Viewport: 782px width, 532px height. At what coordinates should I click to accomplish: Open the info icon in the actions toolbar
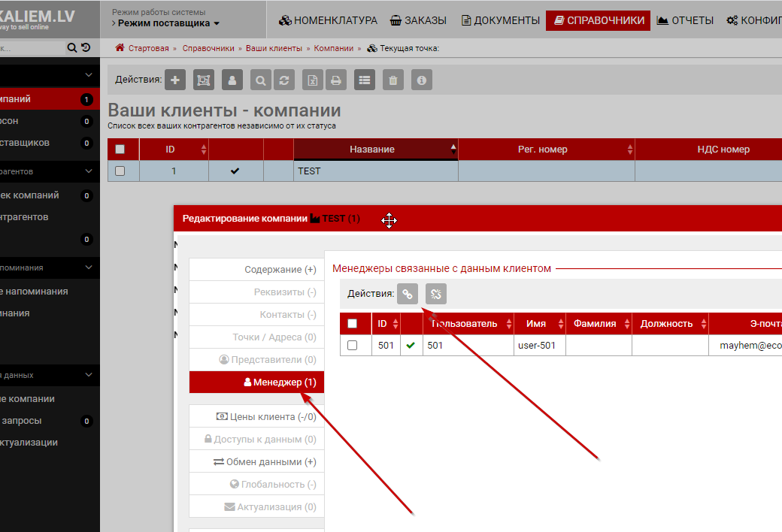point(422,80)
